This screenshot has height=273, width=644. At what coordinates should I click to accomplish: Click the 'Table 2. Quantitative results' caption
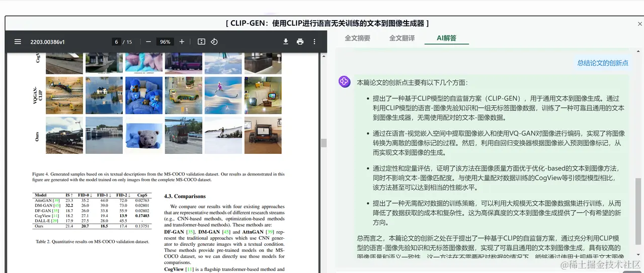point(92,241)
